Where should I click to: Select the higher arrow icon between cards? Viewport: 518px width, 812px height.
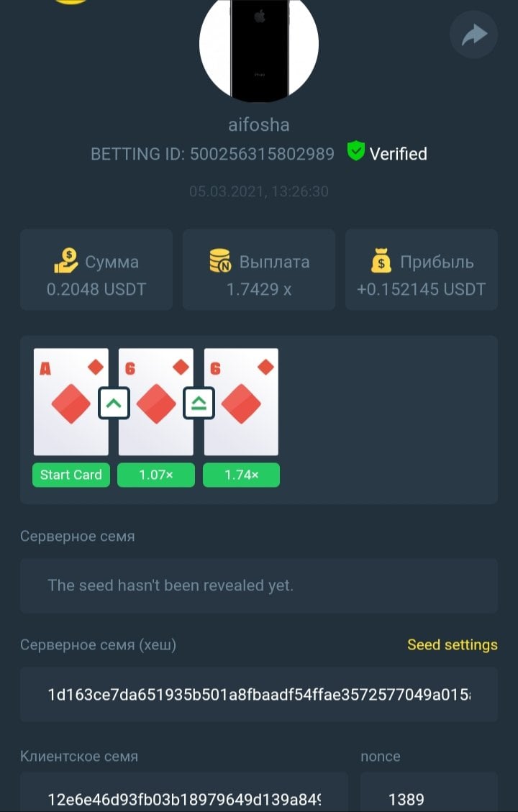coord(114,403)
